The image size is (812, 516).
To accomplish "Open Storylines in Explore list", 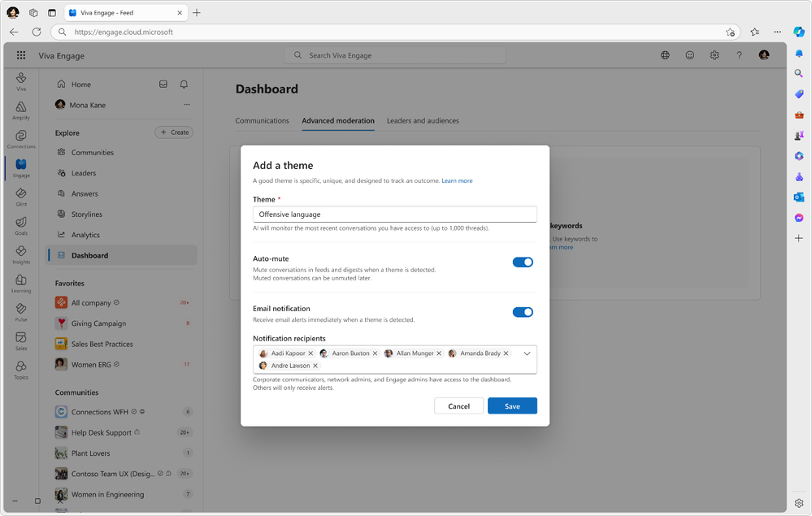I will [x=121, y=215].
